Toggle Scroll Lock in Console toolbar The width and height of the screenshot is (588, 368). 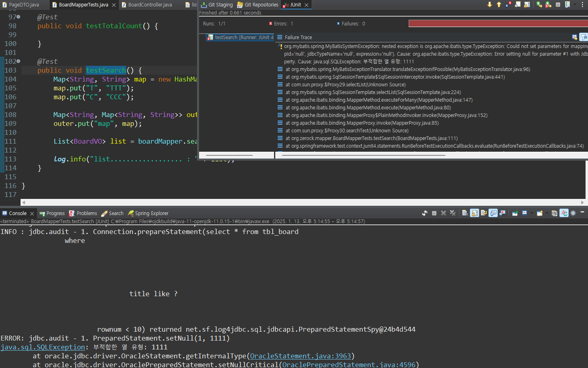click(x=474, y=213)
